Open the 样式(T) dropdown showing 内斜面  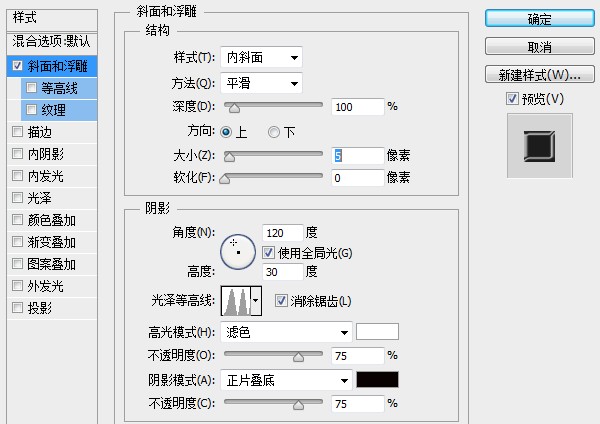(261, 58)
